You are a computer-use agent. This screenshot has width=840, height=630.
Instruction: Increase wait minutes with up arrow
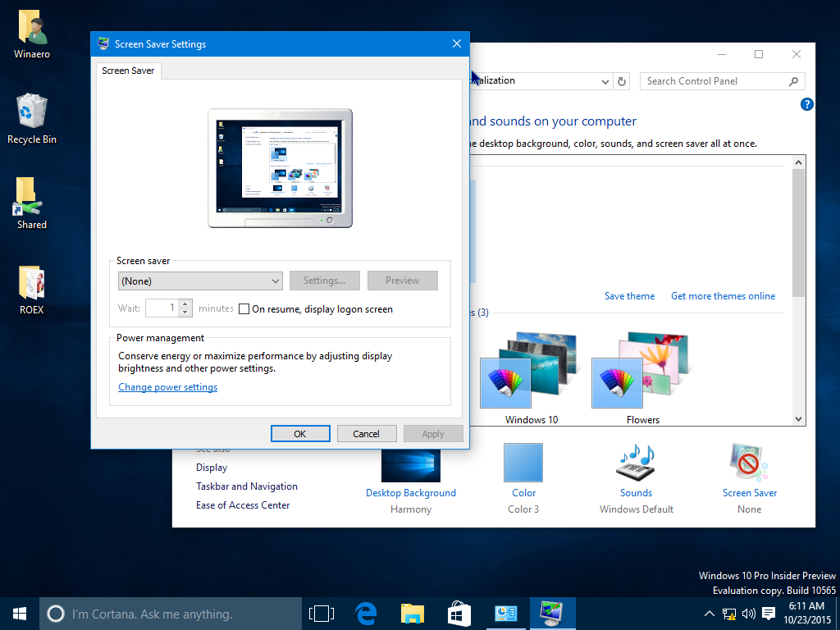tap(185, 304)
